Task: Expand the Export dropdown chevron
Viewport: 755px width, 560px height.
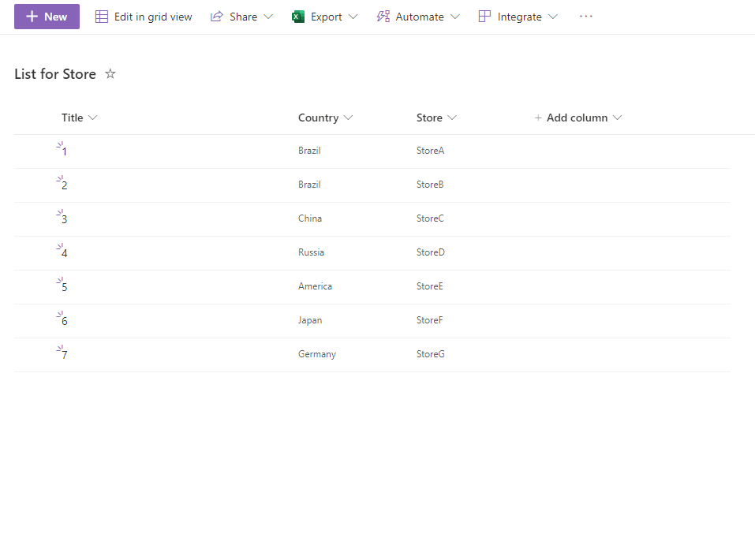Action: click(353, 17)
